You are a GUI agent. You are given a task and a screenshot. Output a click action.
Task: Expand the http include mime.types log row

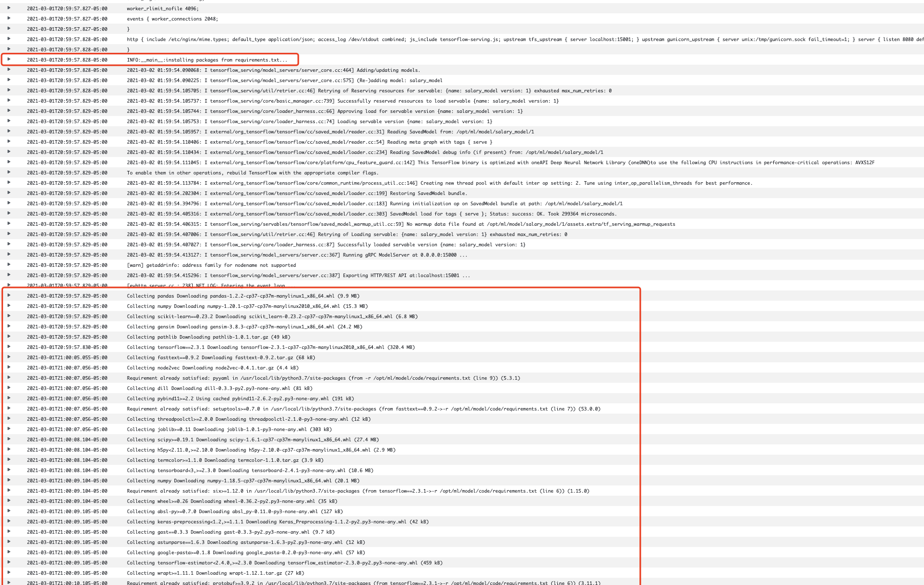[9, 39]
